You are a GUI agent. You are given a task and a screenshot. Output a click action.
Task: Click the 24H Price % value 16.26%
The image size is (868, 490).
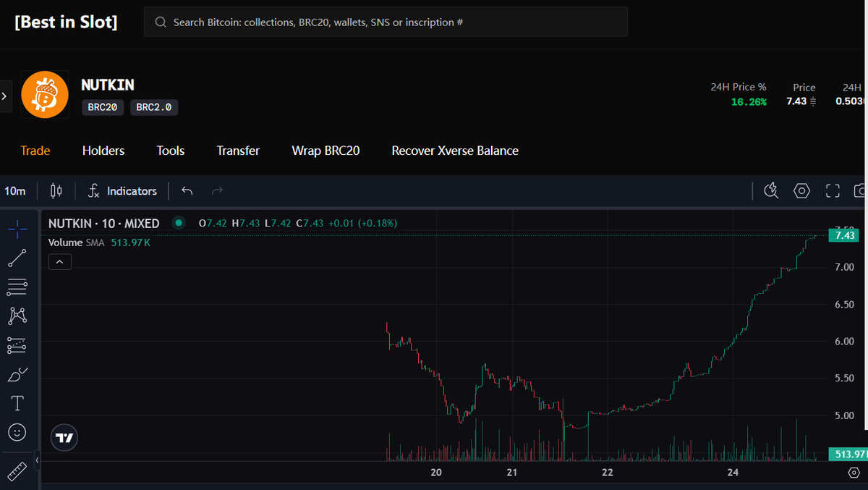click(x=749, y=101)
